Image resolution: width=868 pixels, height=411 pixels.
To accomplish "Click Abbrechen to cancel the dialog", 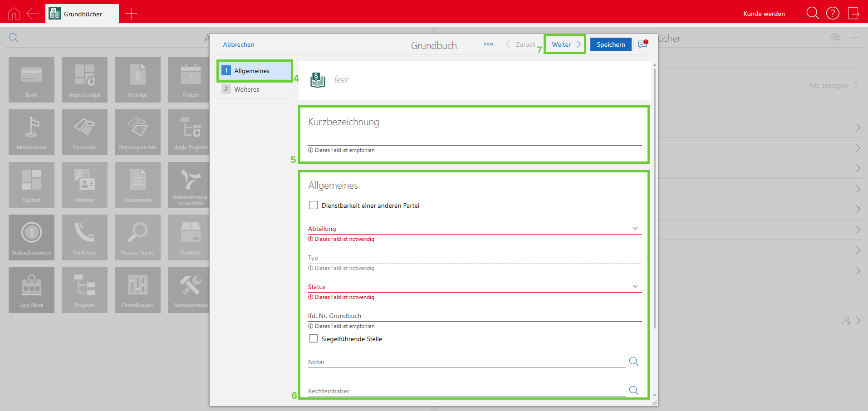I will click(239, 44).
